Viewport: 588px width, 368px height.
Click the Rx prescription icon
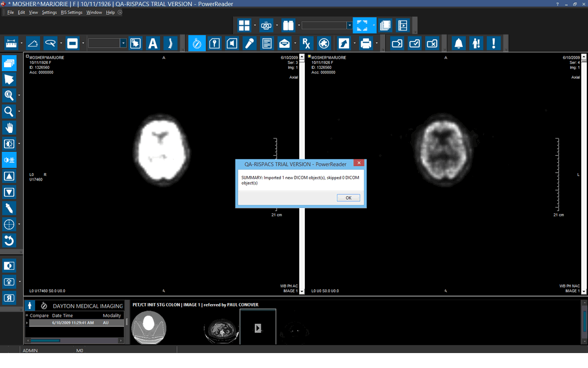(x=307, y=43)
